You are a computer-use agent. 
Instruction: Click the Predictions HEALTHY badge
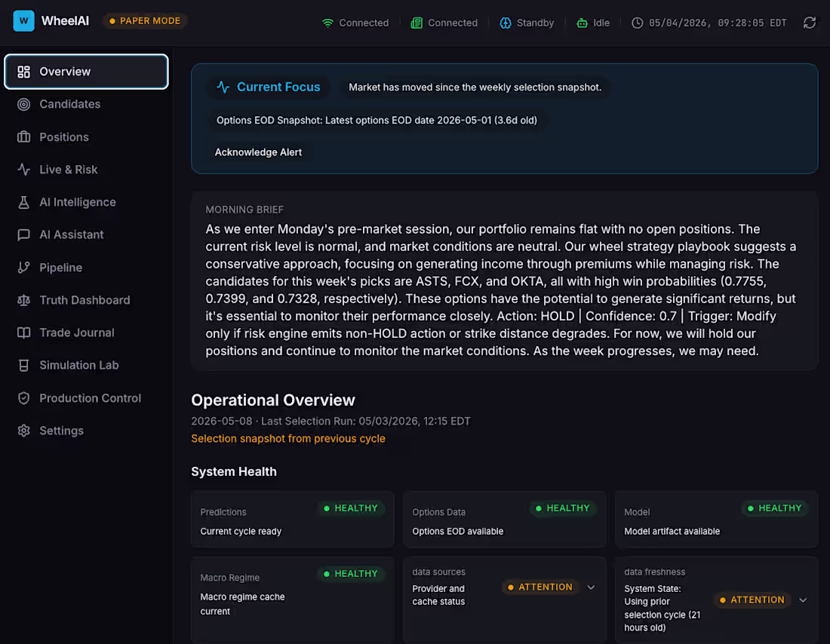pos(350,508)
